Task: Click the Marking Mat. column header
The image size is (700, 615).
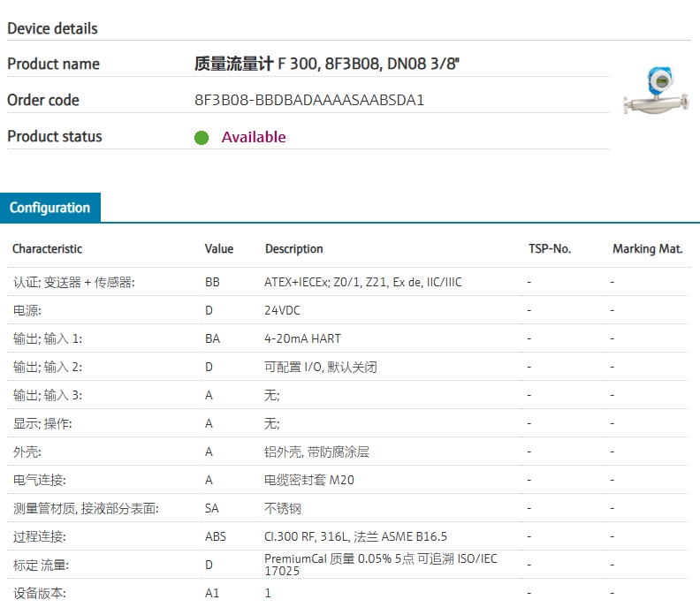Action: click(647, 248)
